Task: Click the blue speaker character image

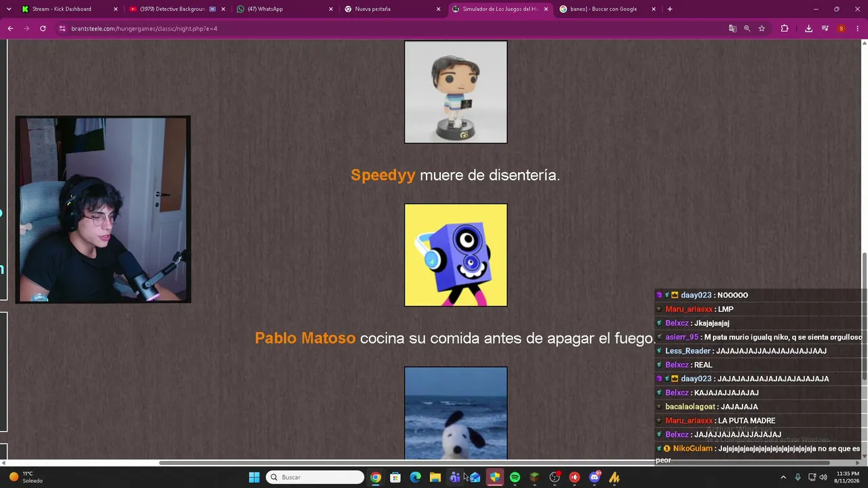Action: coord(456,255)
